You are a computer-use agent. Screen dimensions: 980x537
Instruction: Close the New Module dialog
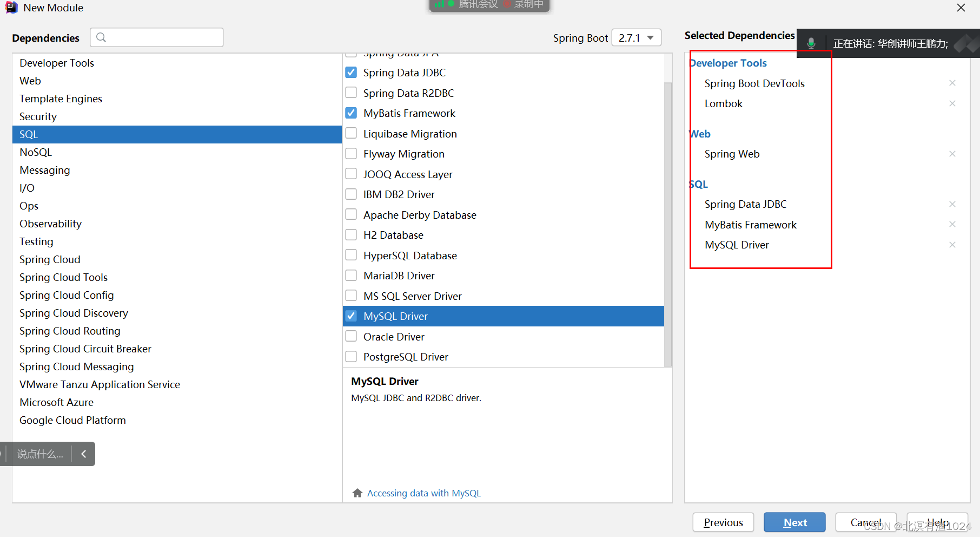coord(961,8)
